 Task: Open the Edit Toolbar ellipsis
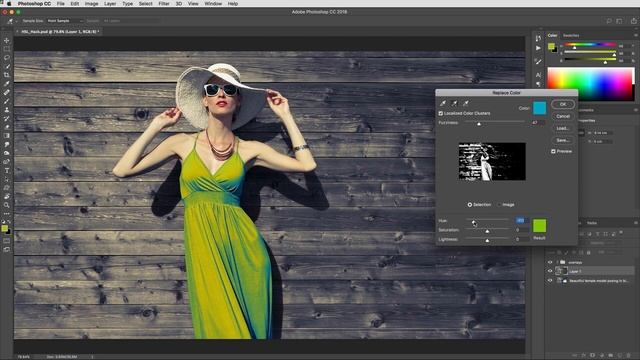click(7, 213)
